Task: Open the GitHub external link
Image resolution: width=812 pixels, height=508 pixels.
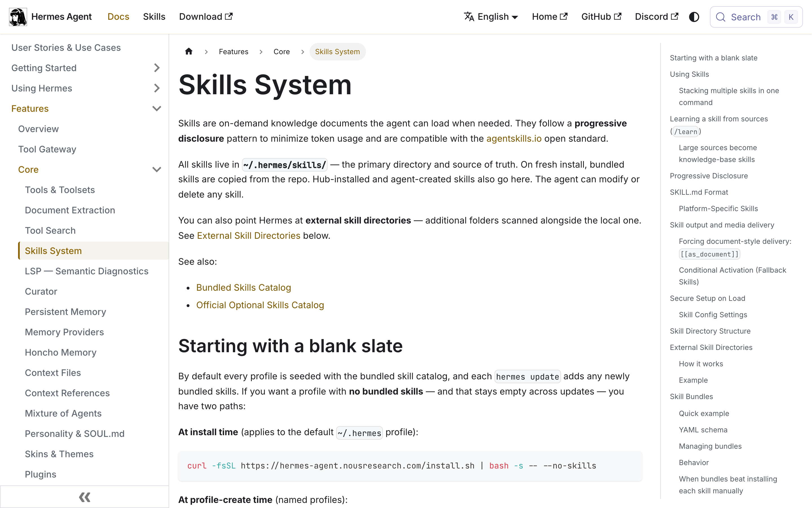Action: coord(601,16)
